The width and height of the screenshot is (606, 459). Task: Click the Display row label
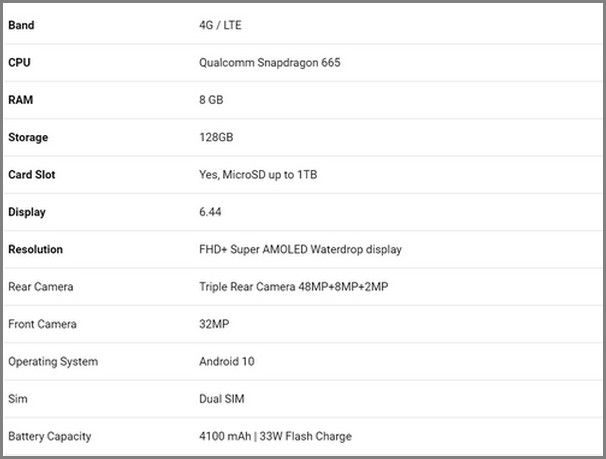click(x=27, y=212)
